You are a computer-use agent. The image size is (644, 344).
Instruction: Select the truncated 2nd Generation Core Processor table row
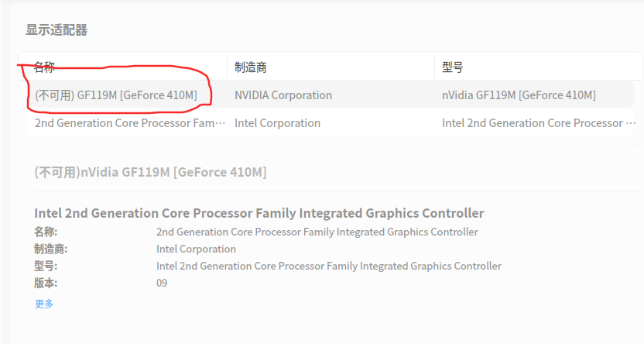[x=130, y=123]
